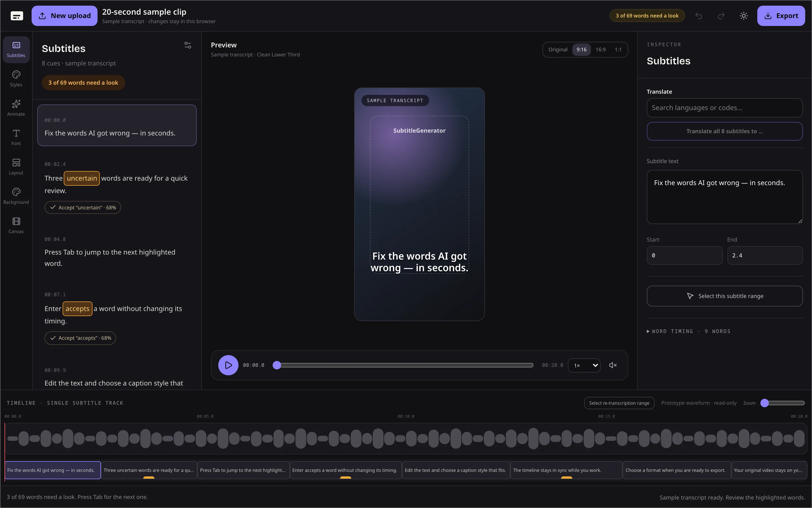
Task: Click the undo arrow icon
Action: 699,16
